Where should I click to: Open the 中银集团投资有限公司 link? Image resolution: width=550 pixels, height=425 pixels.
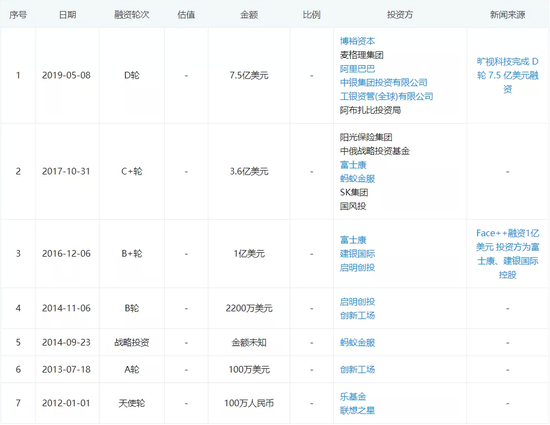click(x=383, y=82)
